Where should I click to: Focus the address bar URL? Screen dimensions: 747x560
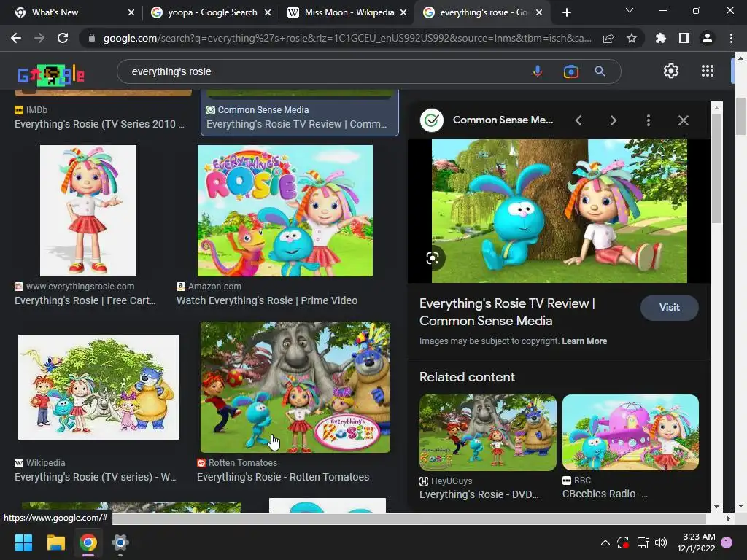347,38
